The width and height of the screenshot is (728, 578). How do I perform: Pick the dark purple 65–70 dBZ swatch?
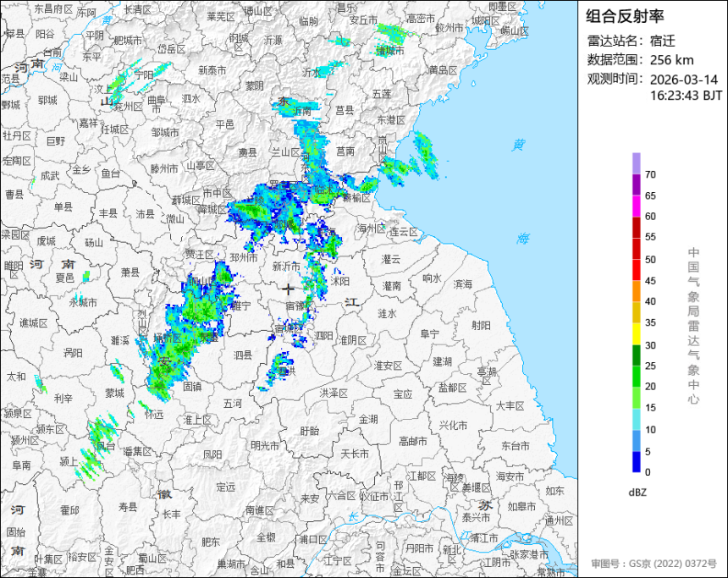[636, 184]
